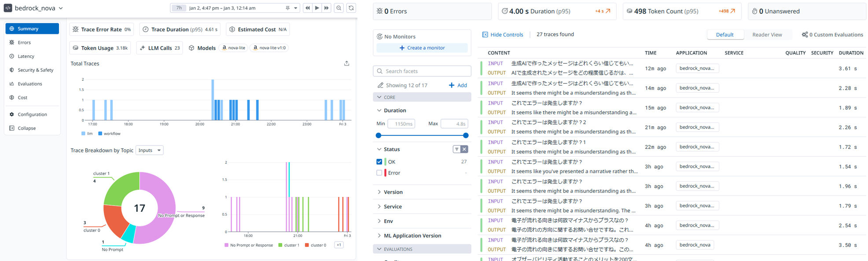Click the CONTENT column header
Image resolution: width=868 pixels, height=261 pixels.
[499, 53]
